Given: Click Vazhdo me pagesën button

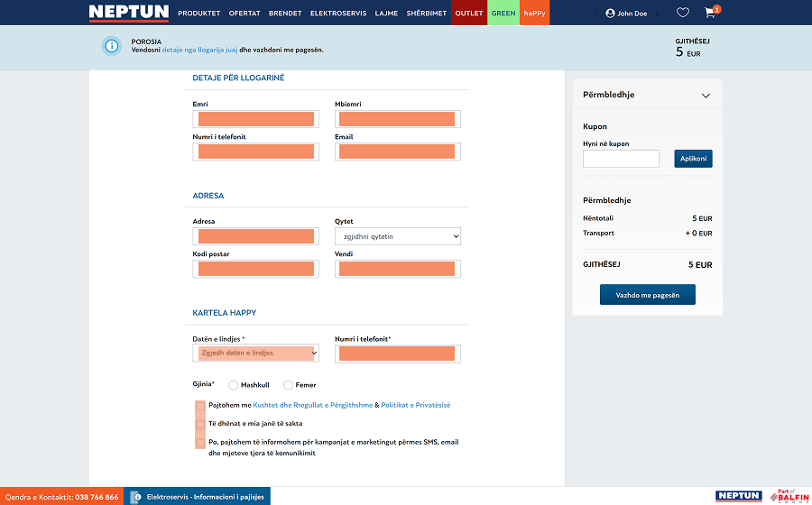Looking at the screenshot, I should [647, 295].
